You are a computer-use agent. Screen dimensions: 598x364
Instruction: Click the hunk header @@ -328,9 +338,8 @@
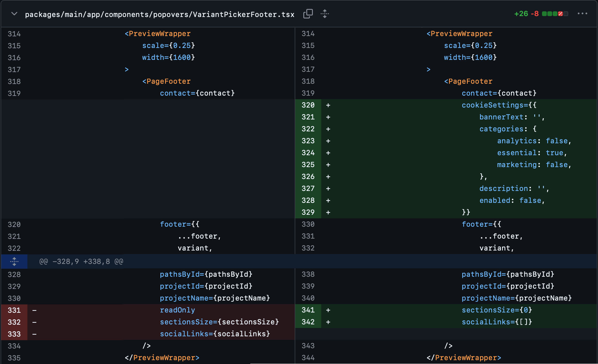point(80,262)
